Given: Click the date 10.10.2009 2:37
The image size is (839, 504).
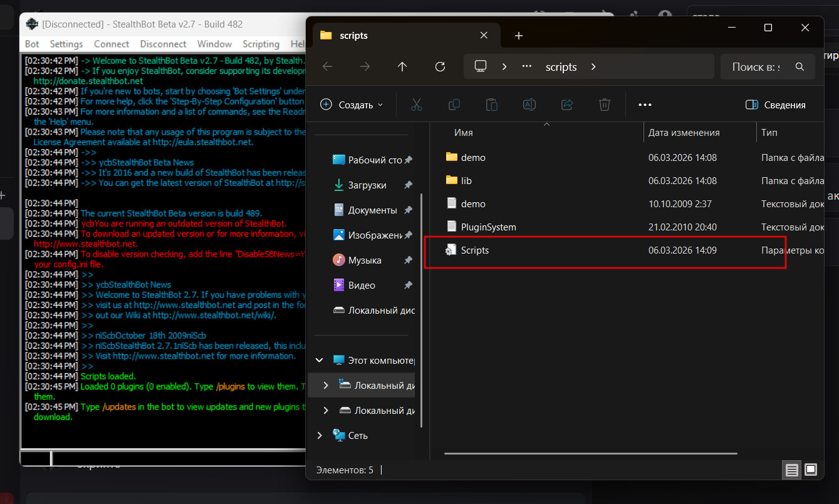Looking at the screenshot, I should click(680, 203).
